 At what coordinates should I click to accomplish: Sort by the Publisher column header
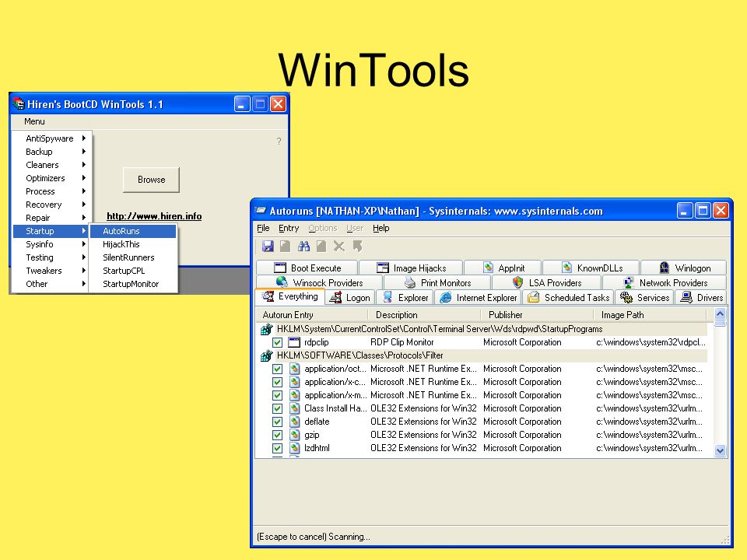point(536,315)
